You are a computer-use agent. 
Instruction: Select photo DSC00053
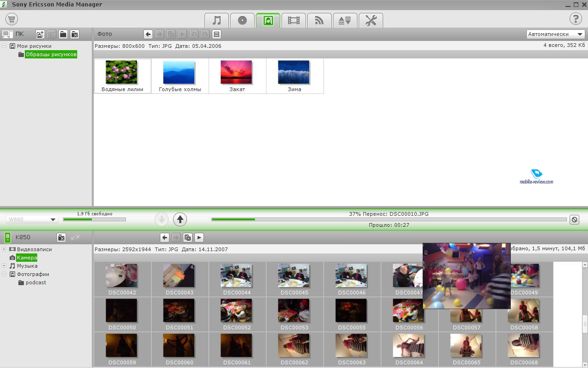coord(294,314)
